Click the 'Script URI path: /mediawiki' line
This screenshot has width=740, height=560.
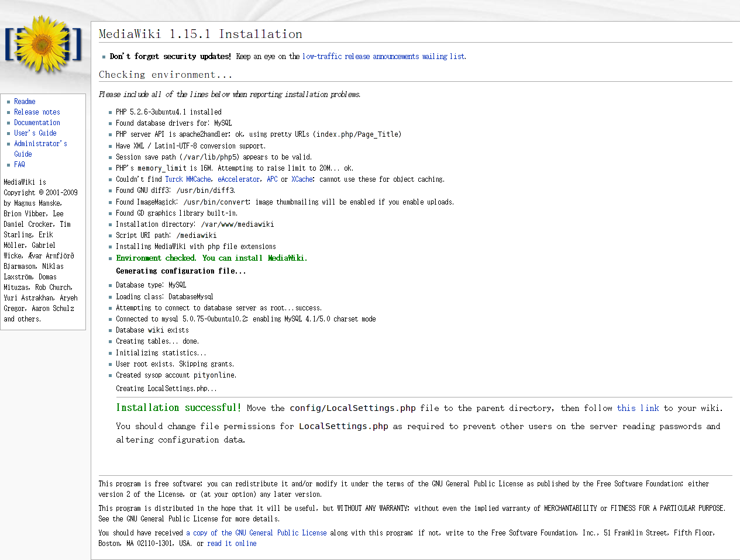pyautogui.click(x=166, y=236)
